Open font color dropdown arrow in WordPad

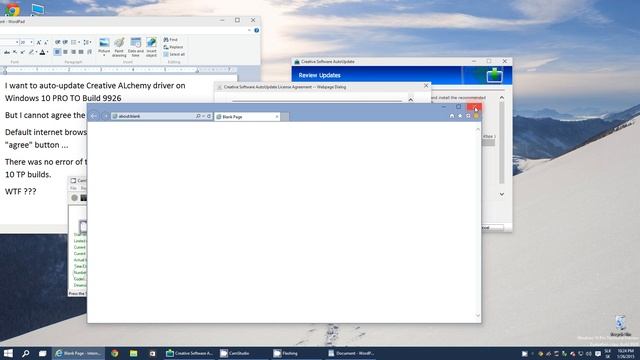[47, 52]
